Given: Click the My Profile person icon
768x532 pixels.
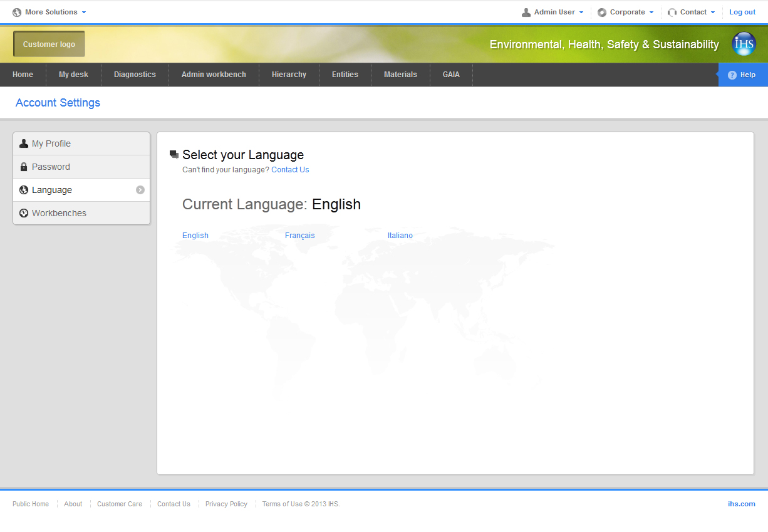Looking at the screenshot, I should [x=24, y=143].
